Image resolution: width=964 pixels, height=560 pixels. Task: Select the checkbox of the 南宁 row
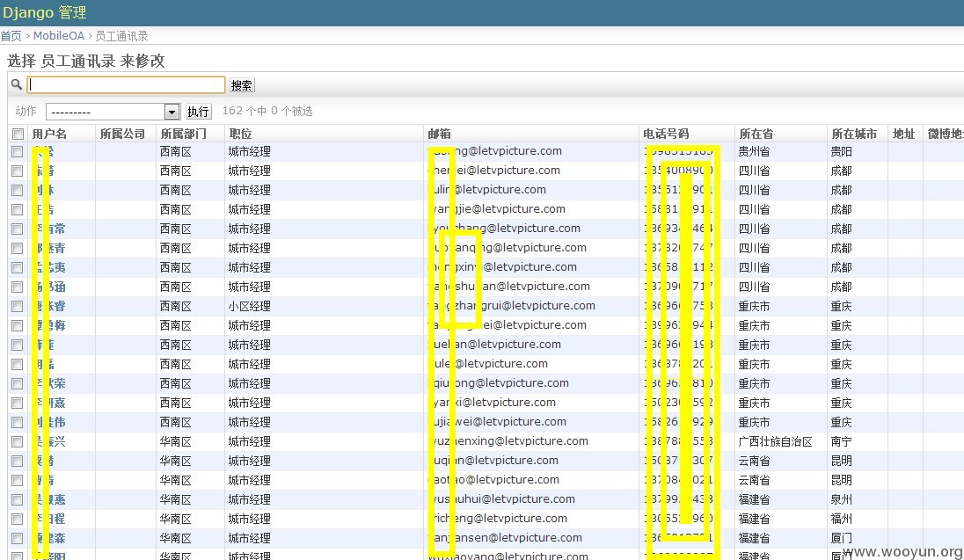pos(18,441)
